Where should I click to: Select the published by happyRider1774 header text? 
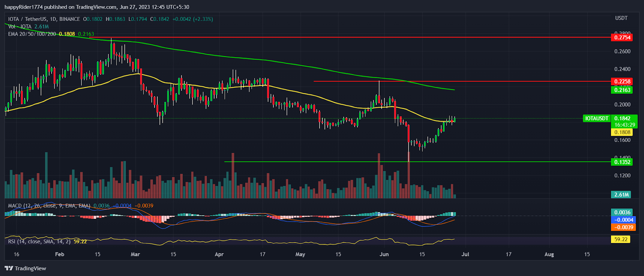(97, 7)
